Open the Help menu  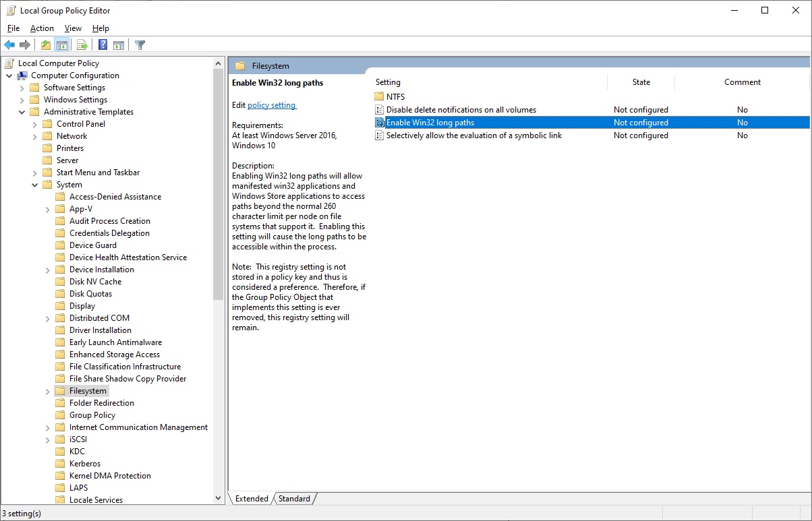click(100, 28)
